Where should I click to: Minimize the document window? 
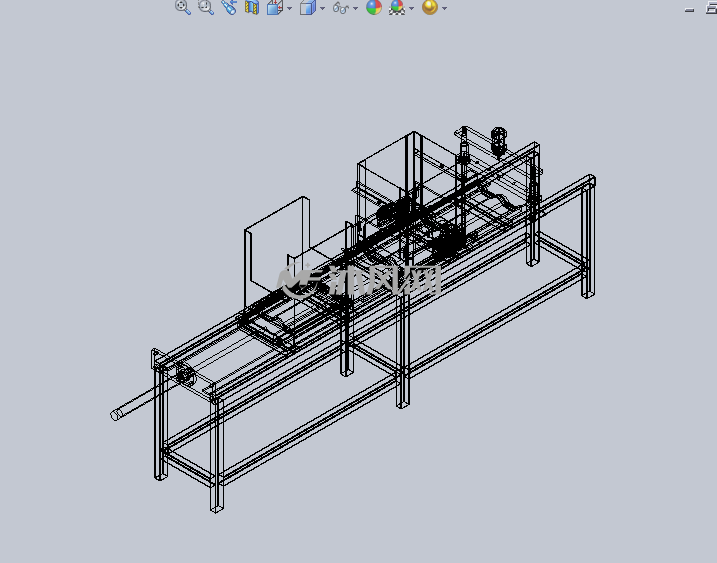(690, 10)
